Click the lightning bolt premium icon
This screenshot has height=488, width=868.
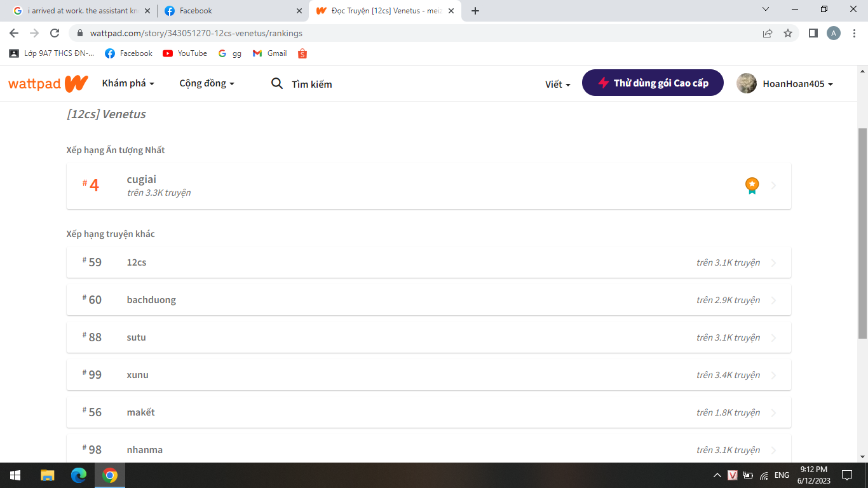pos(604,83)
